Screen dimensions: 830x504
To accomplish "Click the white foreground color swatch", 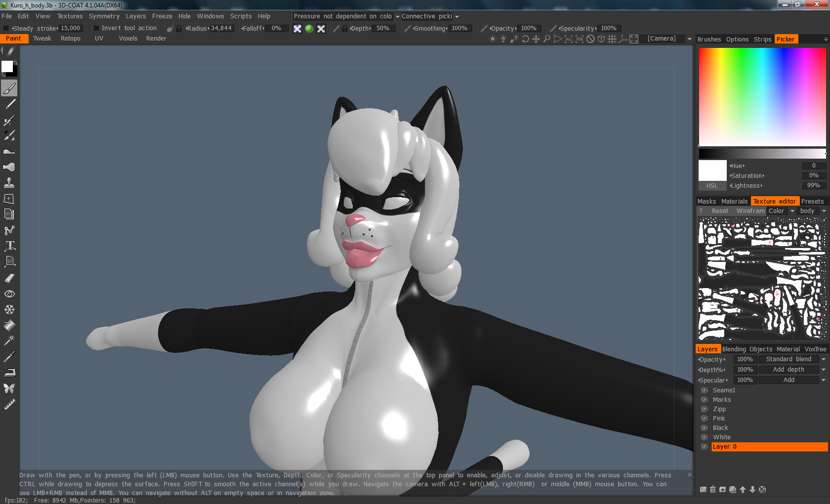I will click(x=7, y=67).
